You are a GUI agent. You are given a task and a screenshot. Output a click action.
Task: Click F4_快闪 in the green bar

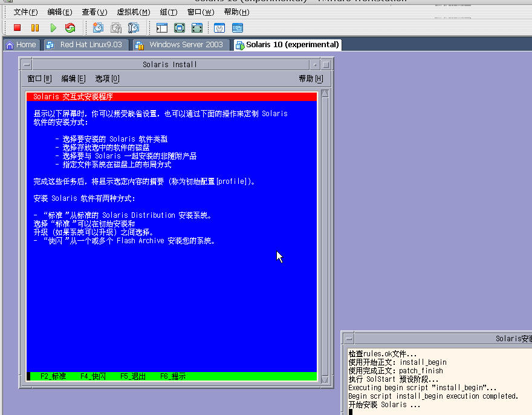click(x=93, y=376)
